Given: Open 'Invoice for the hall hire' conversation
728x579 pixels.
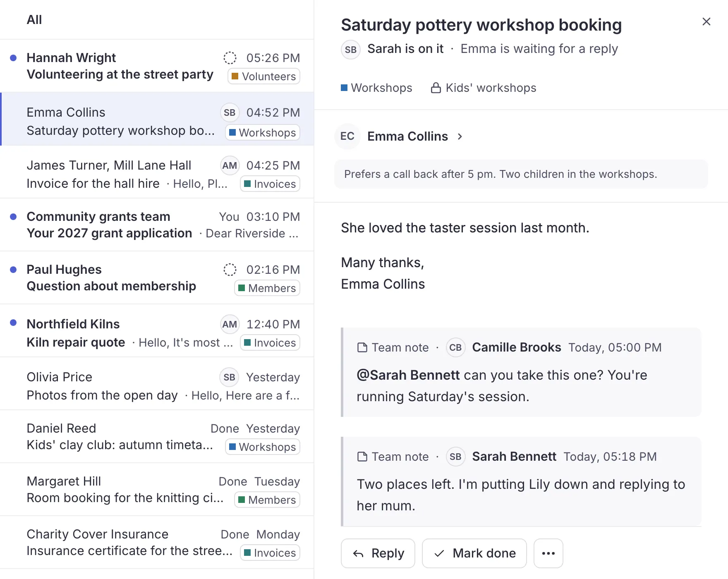Looking at the screenshot, I should [x=157, y=172].
